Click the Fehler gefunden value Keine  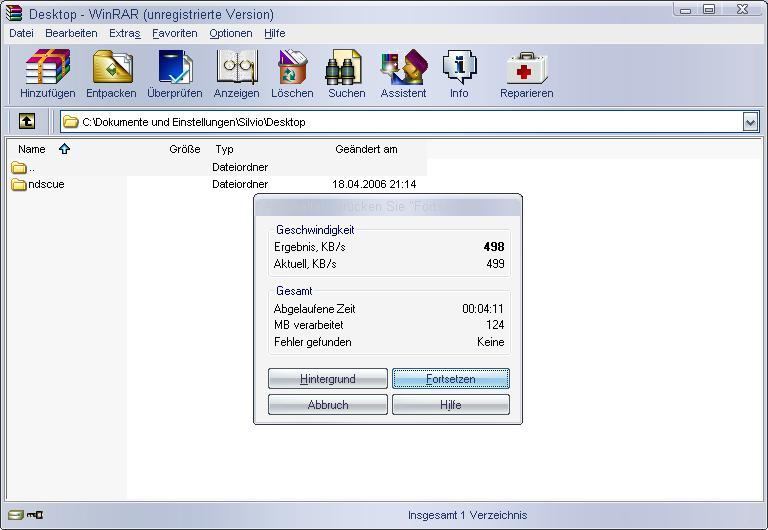491,342
